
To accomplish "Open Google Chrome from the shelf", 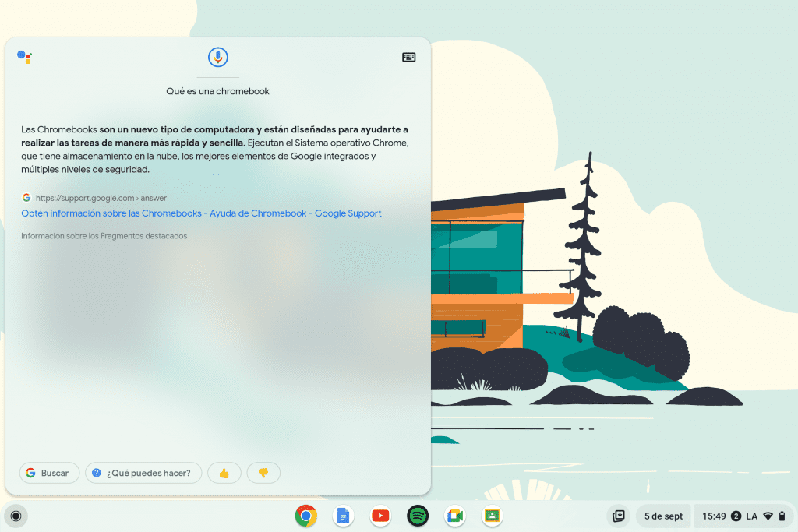I will click(305, 516).
